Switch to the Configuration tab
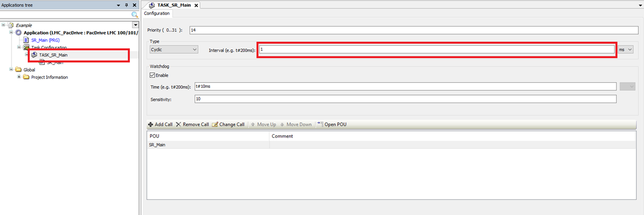644x215 pixels. (x=157, y=14)
